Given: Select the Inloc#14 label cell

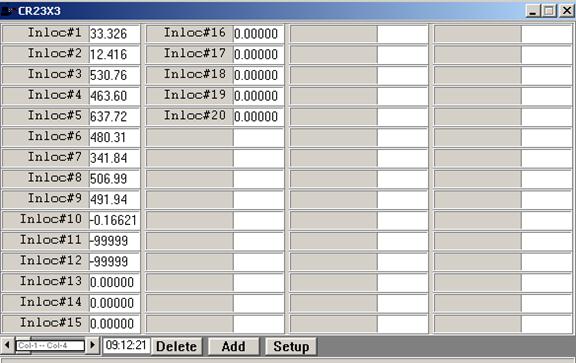Looking at the screenshot, I should tap(46, 303).
